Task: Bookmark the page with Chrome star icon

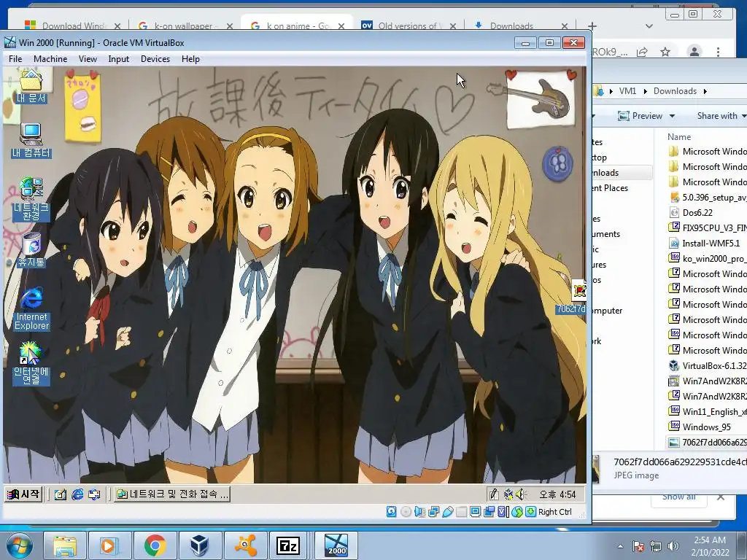Action: pyautogui.click(x=665, y=52)
